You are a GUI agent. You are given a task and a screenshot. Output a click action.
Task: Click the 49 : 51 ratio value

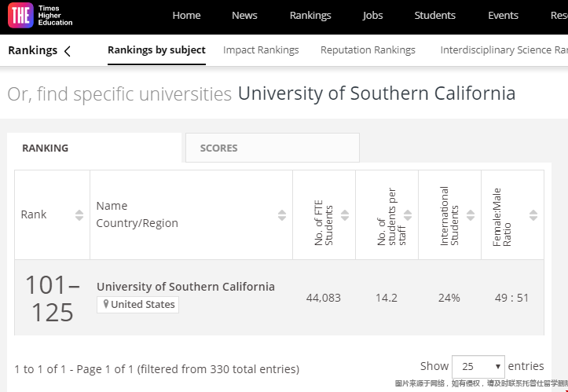512,299
